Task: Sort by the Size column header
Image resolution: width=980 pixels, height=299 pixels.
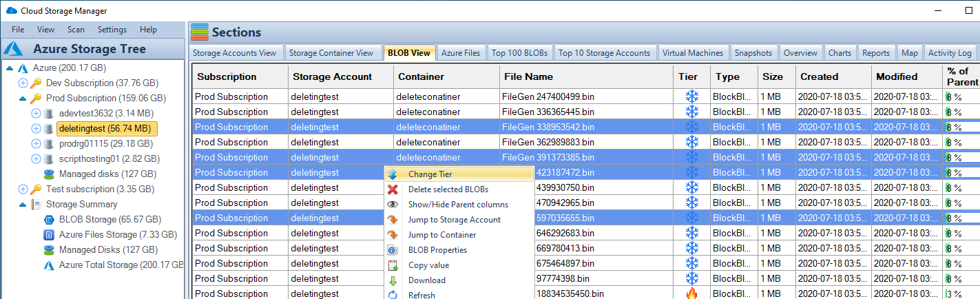Action: [775, 76]
